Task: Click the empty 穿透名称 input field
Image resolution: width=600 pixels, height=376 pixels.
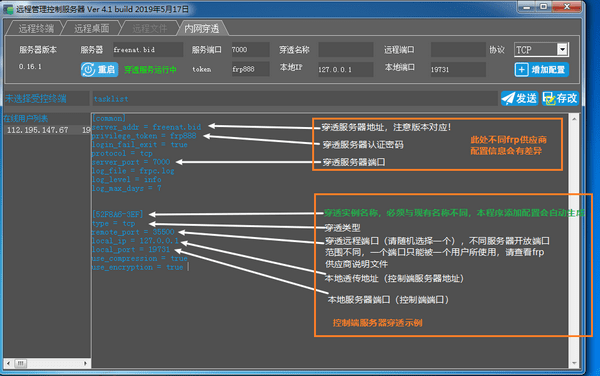Action: tap(346, 50)
